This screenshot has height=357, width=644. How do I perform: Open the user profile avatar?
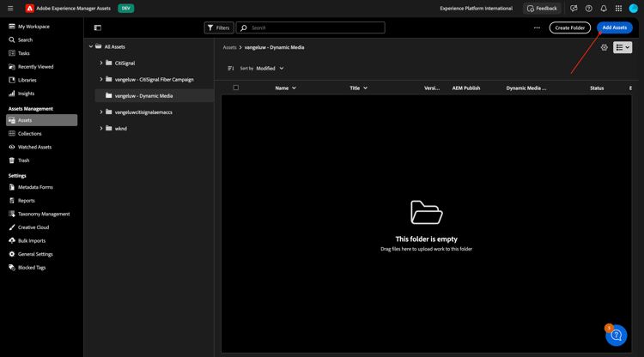pyautogui.click(x=634, y=9)
